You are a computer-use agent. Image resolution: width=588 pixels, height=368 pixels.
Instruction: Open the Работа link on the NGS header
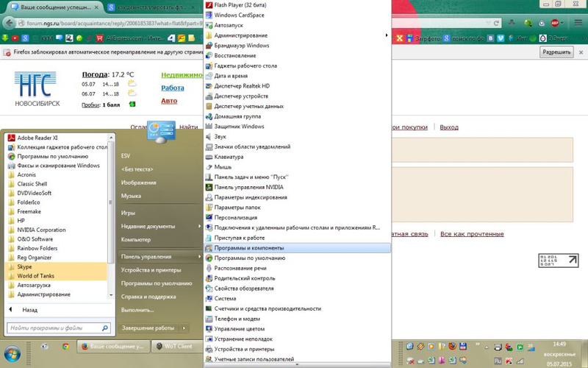pyautogui.click(x=173, y=88)
